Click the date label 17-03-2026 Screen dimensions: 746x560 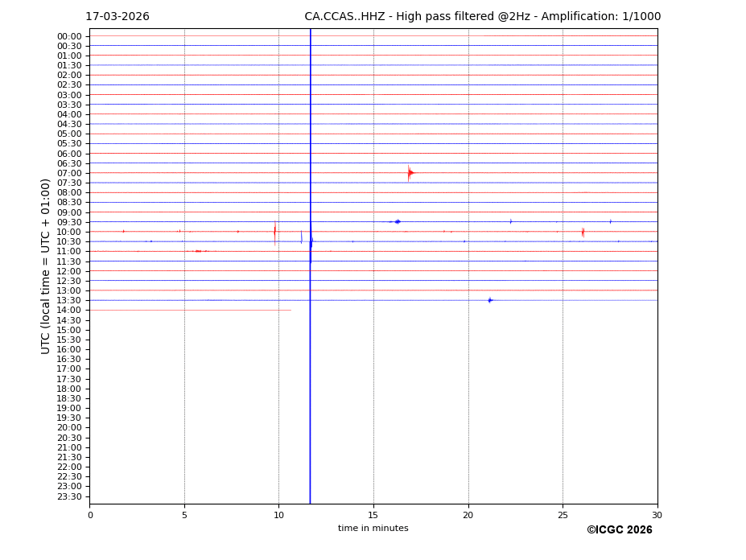point(117,17)
